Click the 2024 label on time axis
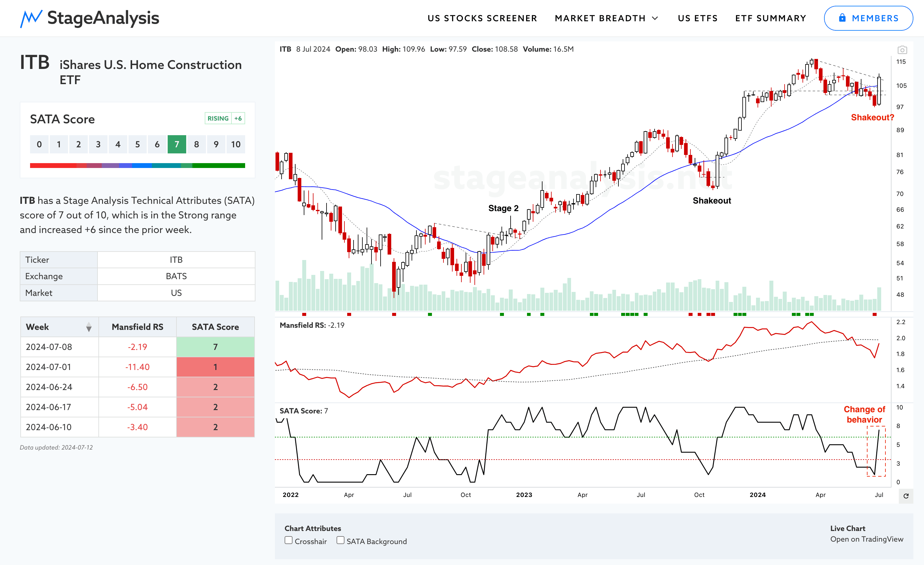 (x=758, y=495)
